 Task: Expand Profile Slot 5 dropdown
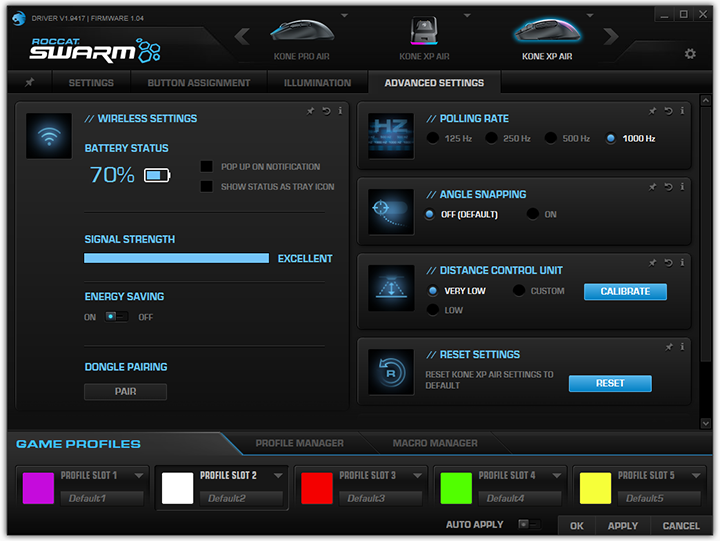pyautogui.click(x=696, y=476)
